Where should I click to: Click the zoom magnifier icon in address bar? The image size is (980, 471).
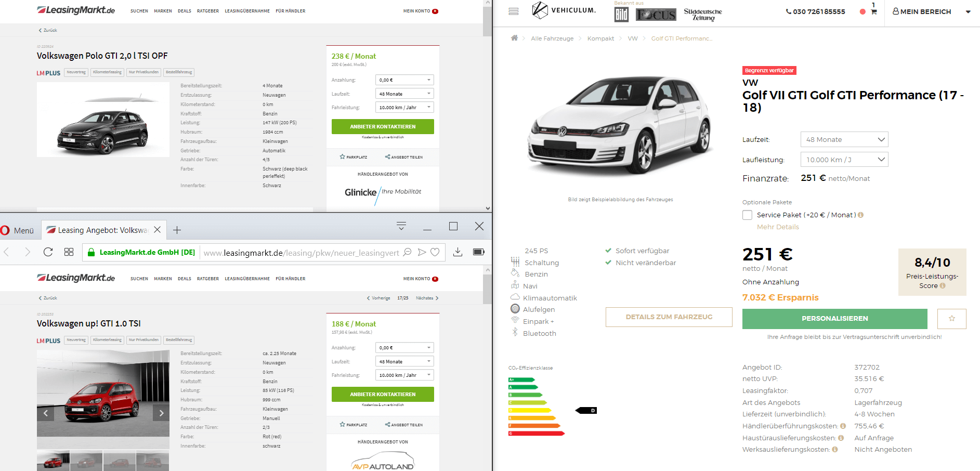click(408, 252)
